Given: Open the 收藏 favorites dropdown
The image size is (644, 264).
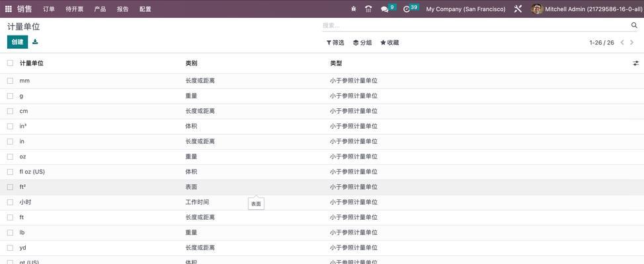Looking at the screenshot, I should [x=389, y=43].
